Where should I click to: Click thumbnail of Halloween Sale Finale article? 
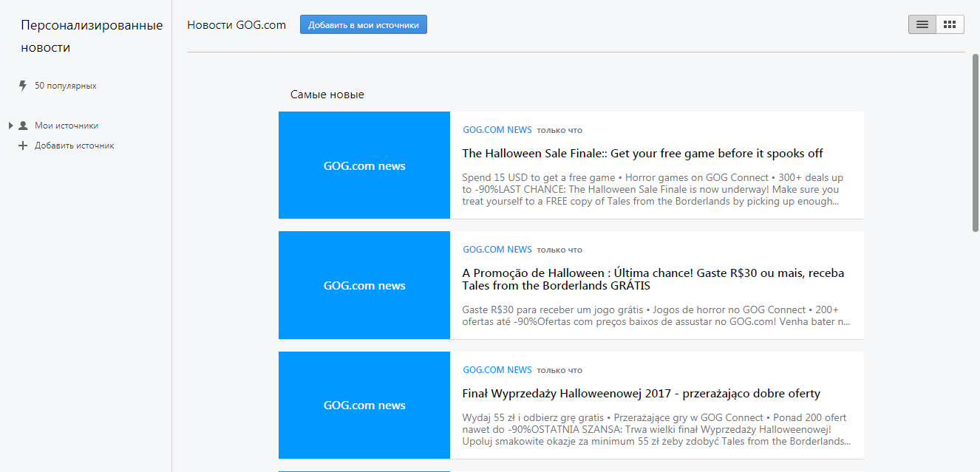[364, 165]
